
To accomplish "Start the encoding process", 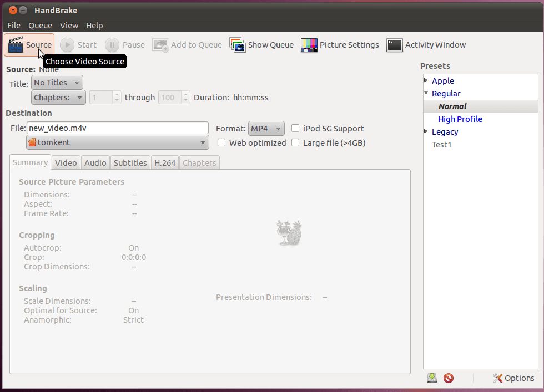I will [x=78, y=45].
